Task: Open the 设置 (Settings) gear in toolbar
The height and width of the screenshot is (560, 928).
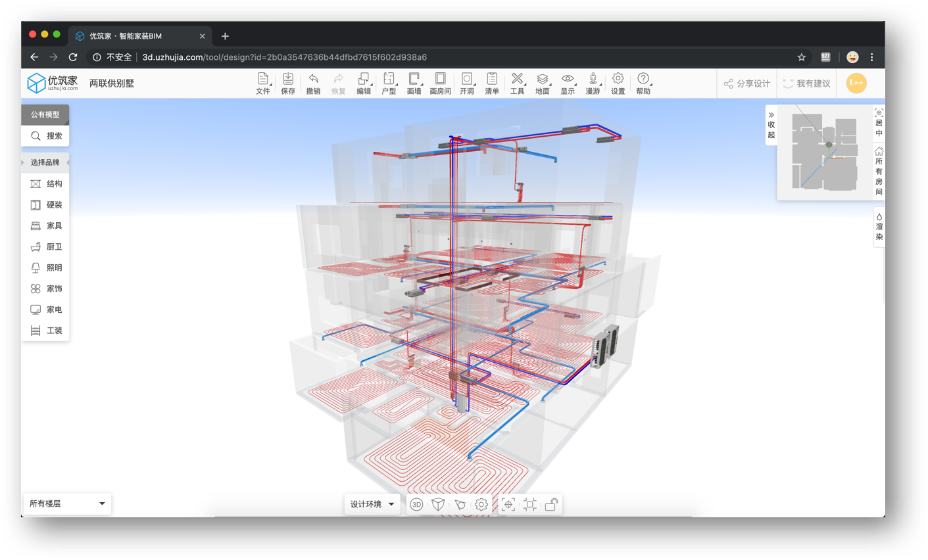Action: tap(618, 83)
